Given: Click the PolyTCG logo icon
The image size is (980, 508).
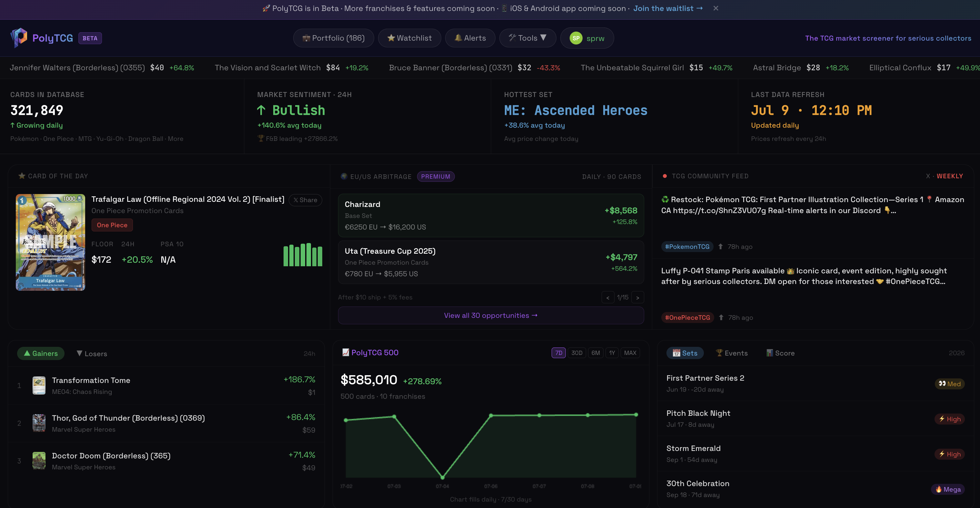Looking at the screenshot, I should 19,38.
